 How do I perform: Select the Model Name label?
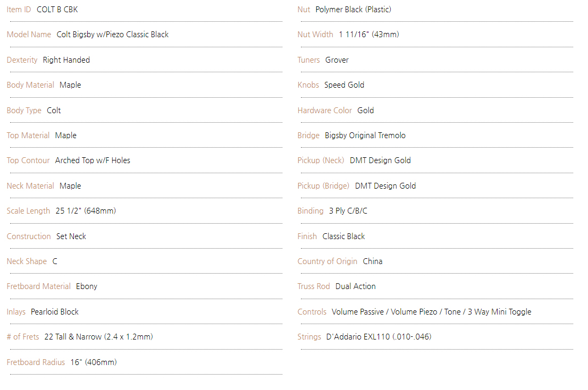point(29,35)
